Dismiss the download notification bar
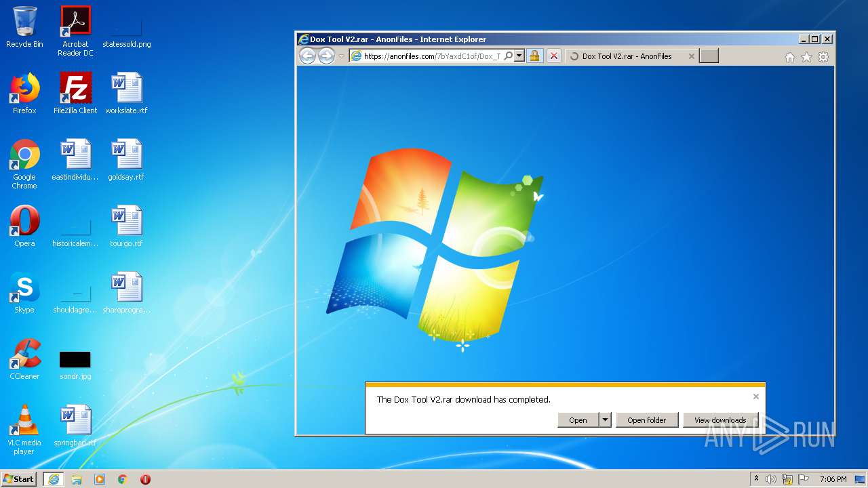 (756, 396)
